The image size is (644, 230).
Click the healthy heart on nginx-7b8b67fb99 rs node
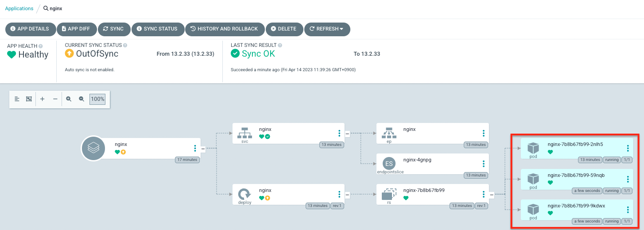406,198
